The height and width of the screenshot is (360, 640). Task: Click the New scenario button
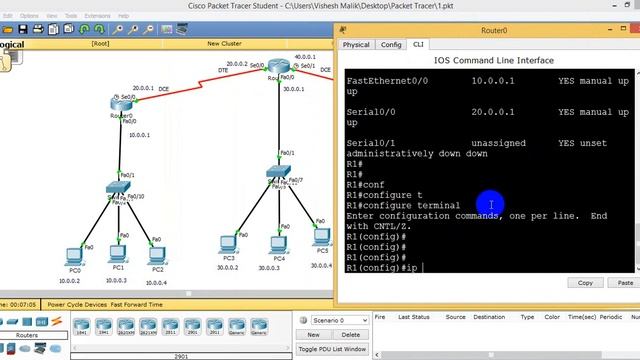coord(313,335)
